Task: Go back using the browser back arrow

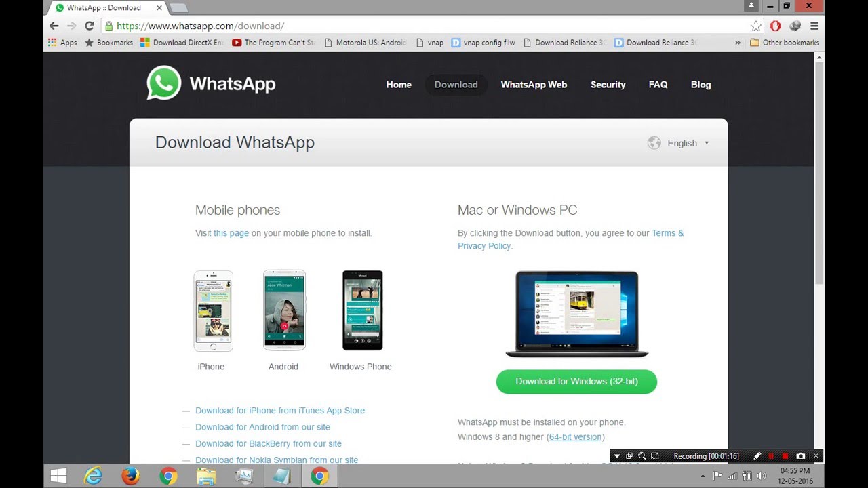Action: coord(54,26)
